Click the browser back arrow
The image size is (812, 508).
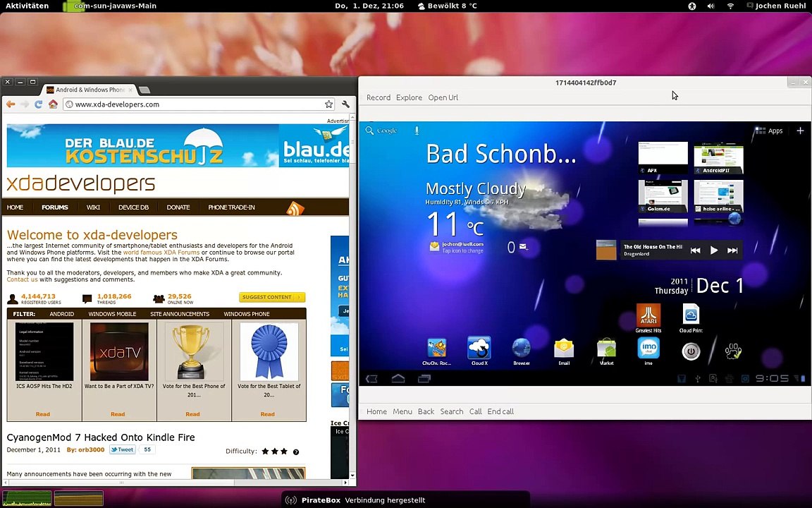[x=11, y=104]
